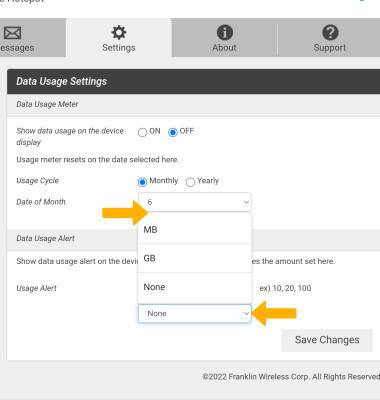The height and width of the screenshot is (400, 380).
Task: Click the Settings gear icon
Action: pos(119,33)
